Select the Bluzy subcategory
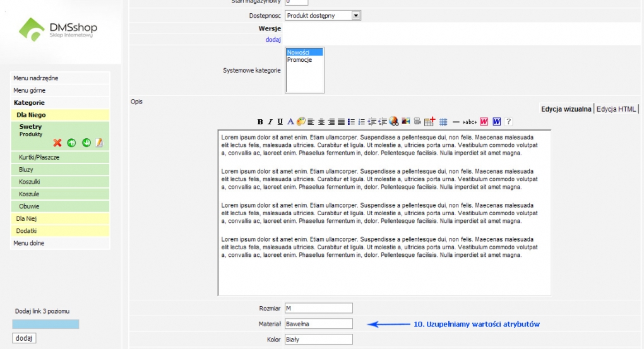644x349 pixels. pos(60,170)
